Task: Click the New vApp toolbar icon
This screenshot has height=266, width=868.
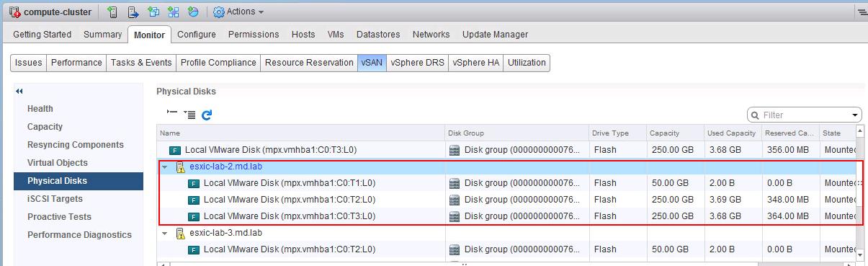Action: (174, 12)
